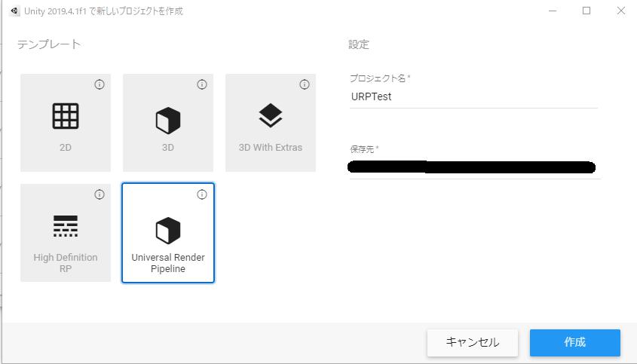Click the project name field URPTest

[x=473, y=97]
